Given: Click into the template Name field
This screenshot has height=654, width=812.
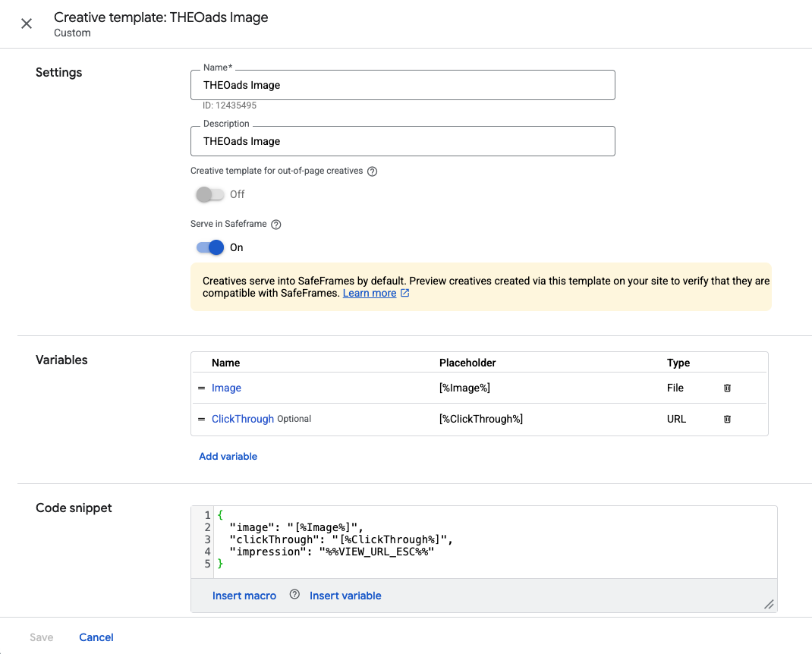Looking at the screenshot, I should coord(402,85).
